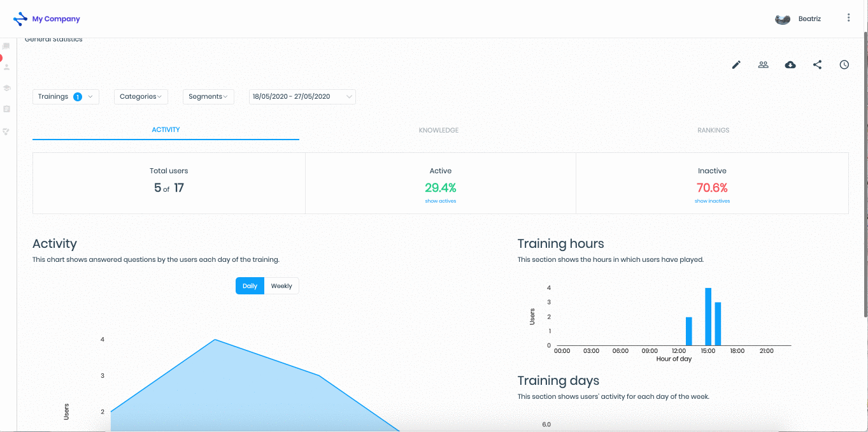Select the Weekly chart view
The image size is (868, 432).
[281, 286]
